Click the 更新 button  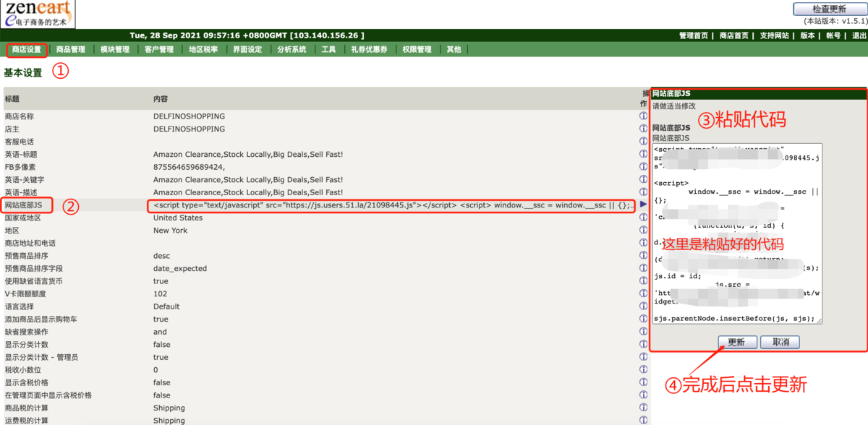pyautogui.click(x=737, y=342)
